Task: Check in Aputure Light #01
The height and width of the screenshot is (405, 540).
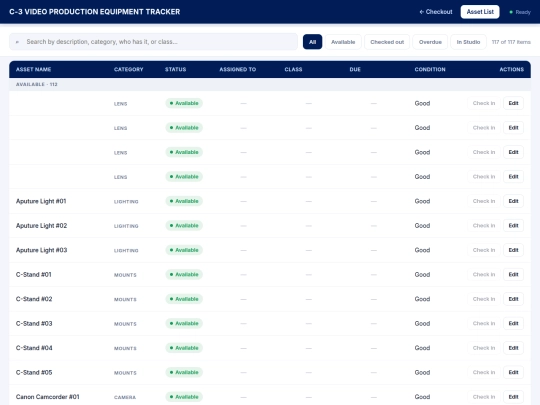Action: click(x=484, y=201)
